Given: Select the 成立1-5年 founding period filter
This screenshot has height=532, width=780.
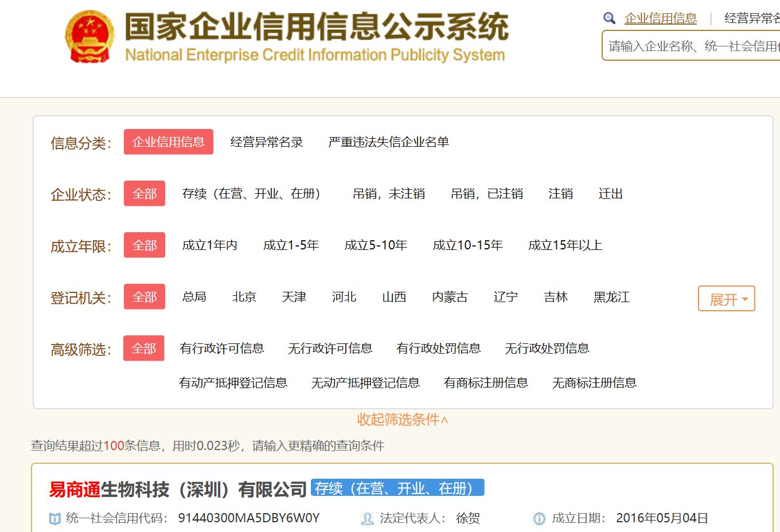Looking at the screenshot, I should [x=291, y=245].
